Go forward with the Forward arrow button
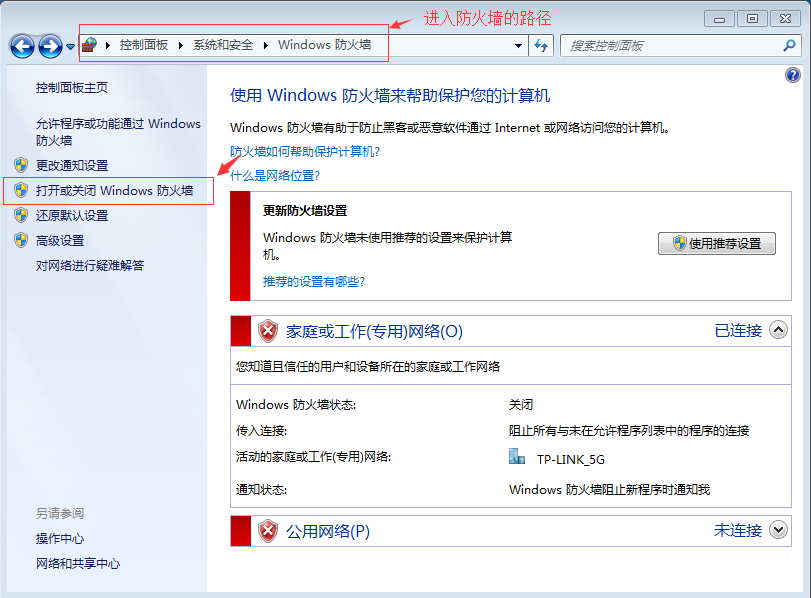This screenshot has height=598, width=811. pos(50,47)
